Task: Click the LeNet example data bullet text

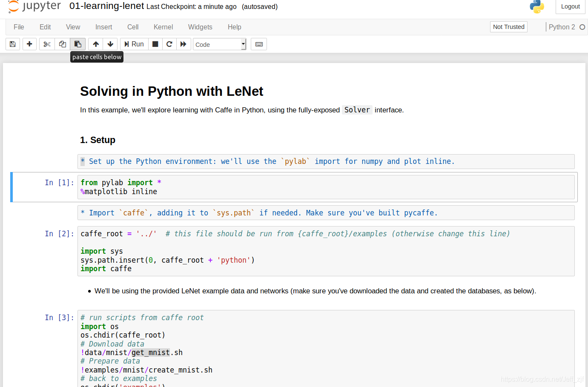Action: [x=315, y=291]
